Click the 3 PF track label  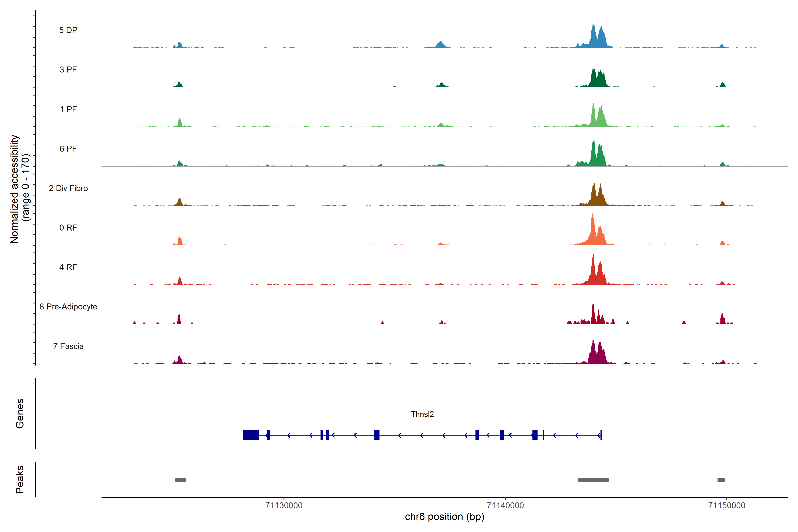(68, 70)
